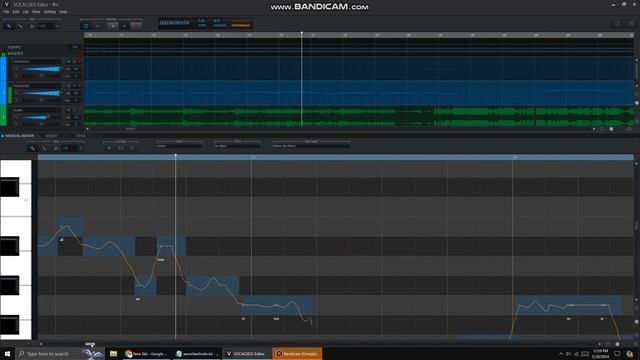The height and width of the screenshot is (360, 640).
Task: Click the third Musical Editor control icon
Action: point(132,148)
